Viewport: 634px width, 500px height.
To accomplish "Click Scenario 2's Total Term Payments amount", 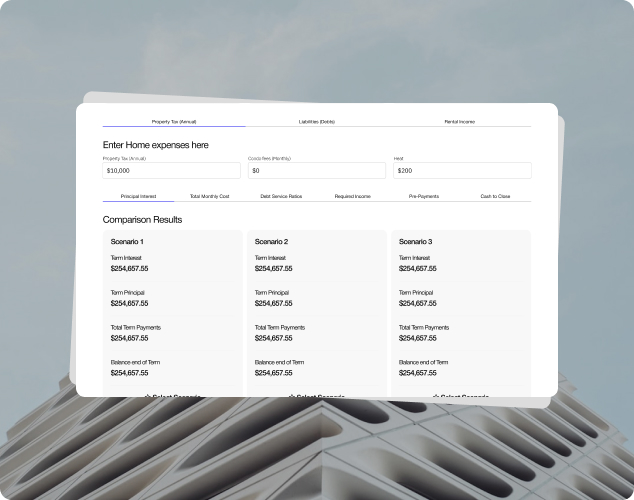I will 274,338.
